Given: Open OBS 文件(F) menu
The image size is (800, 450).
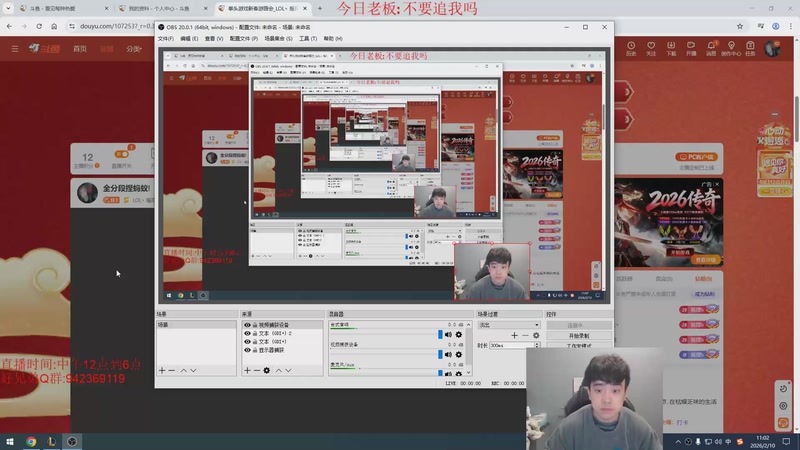Looking at the screenshot, I should click(166, 39).
